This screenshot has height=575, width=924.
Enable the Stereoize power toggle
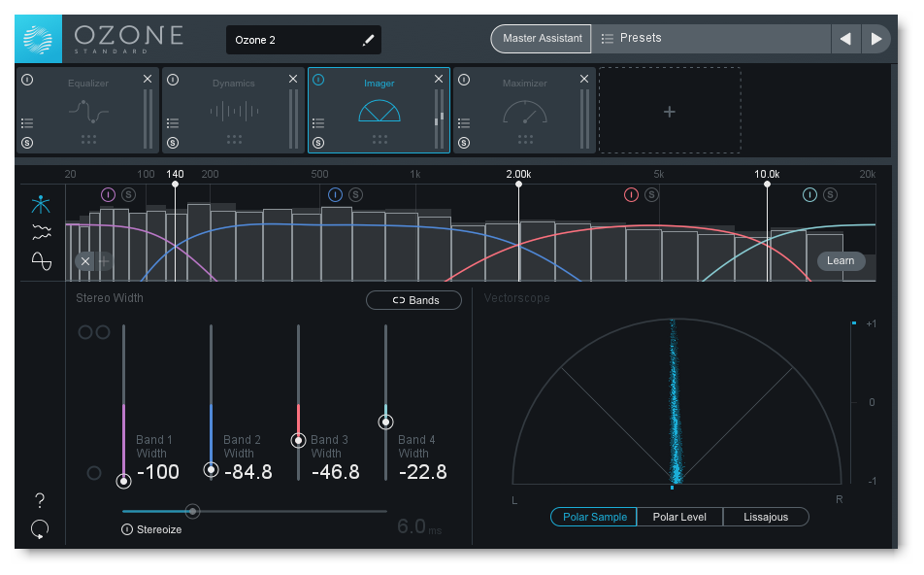[127, 529]
